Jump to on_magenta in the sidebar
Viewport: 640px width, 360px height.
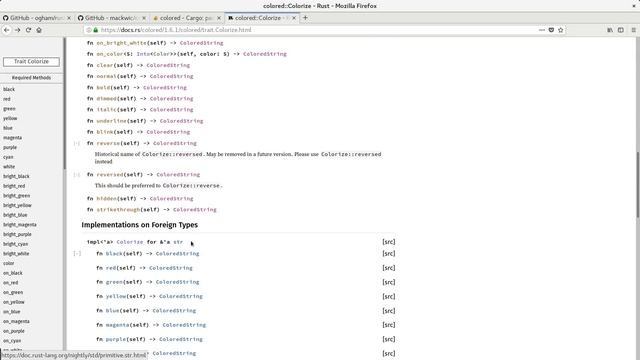tap(16, 322)
